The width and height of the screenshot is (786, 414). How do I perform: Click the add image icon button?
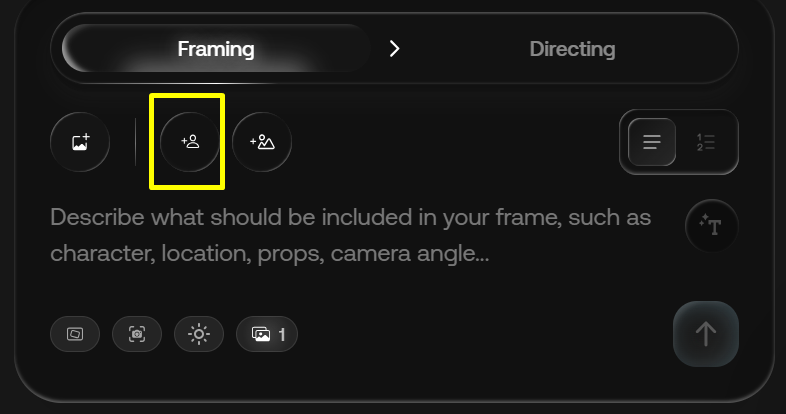coord(80,142)
